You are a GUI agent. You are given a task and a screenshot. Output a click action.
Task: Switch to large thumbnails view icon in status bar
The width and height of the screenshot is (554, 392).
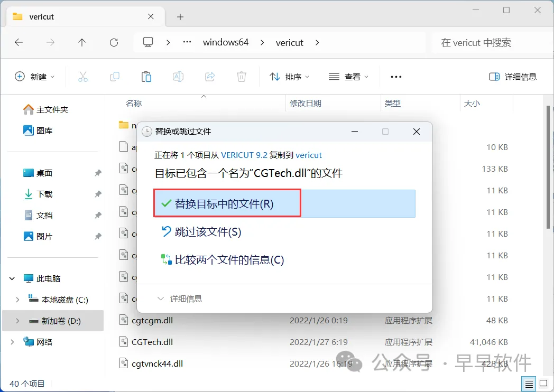point(543,384)
